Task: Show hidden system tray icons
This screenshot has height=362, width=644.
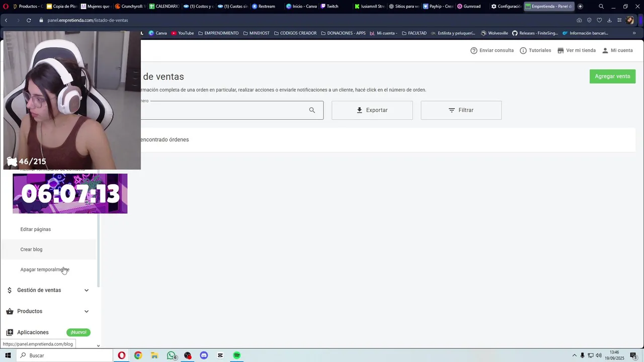Action: 574,355
